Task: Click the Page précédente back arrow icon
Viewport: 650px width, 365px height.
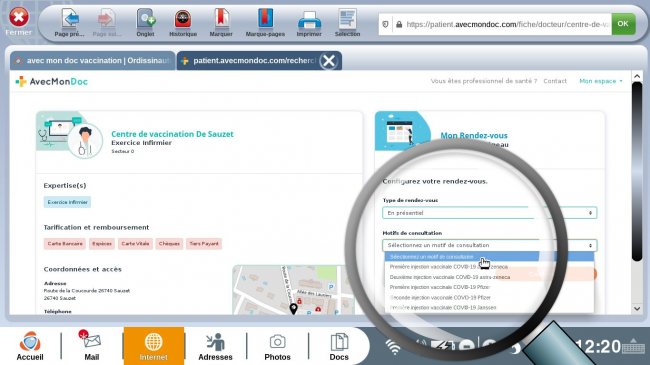Action: click(x=70, y=19)
